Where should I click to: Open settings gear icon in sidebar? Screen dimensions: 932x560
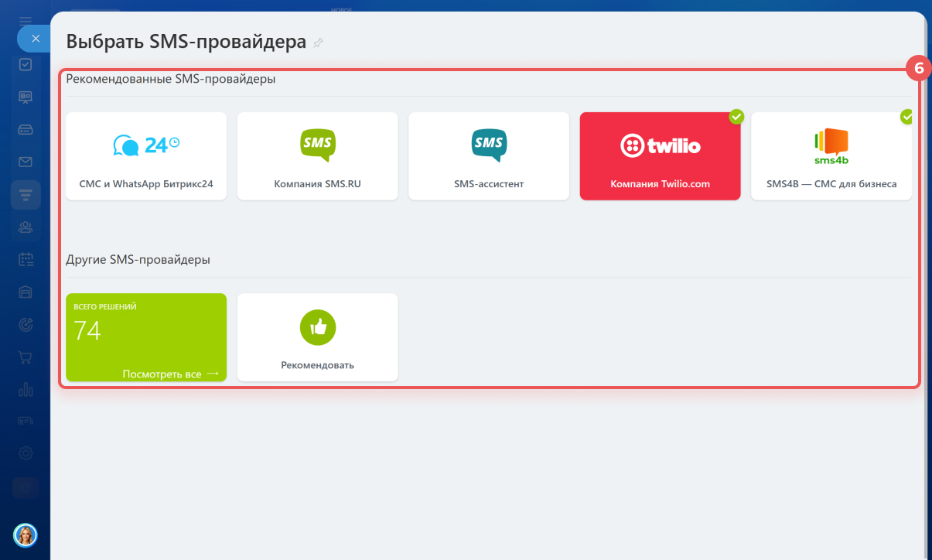tap(26, 453)
